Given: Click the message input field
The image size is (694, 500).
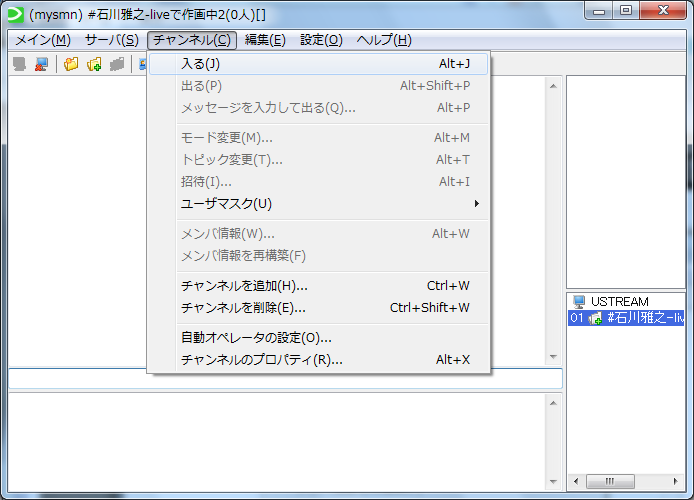Looking at the screenshot, I should point(285,379).
